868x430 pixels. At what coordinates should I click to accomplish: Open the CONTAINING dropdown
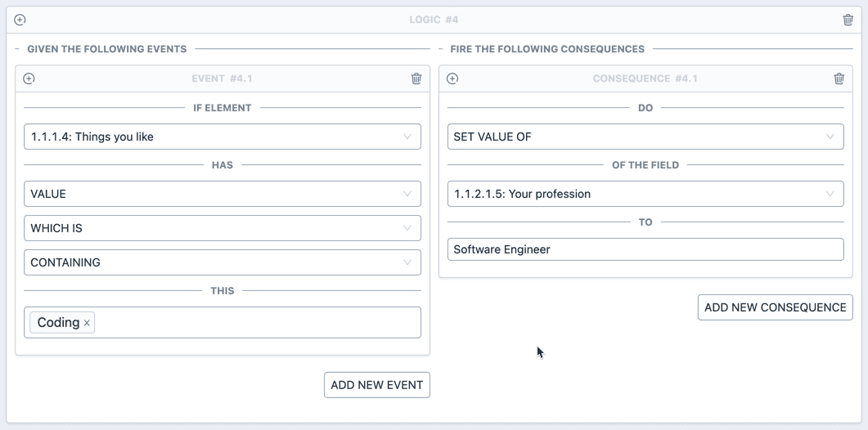(x=222, y=262)
